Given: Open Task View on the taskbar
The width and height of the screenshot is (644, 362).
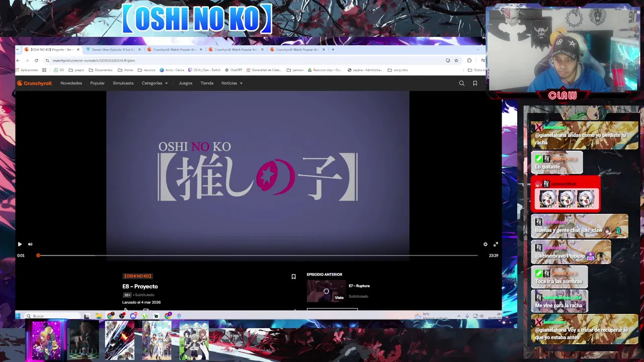Looking at the screenshot, I should [x=87, y=316].
